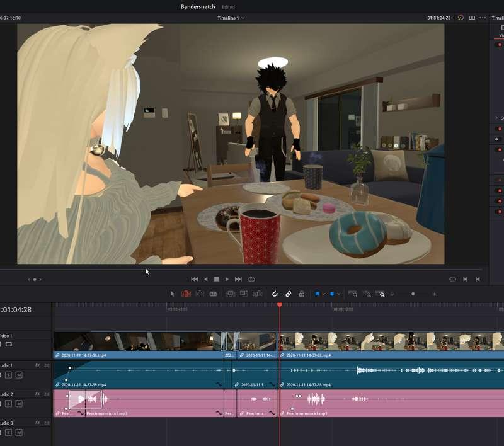This screenshot has height=446, width=504.
Task: Select video clip thumbnail right of the playhead
Action: coord(391,341)
